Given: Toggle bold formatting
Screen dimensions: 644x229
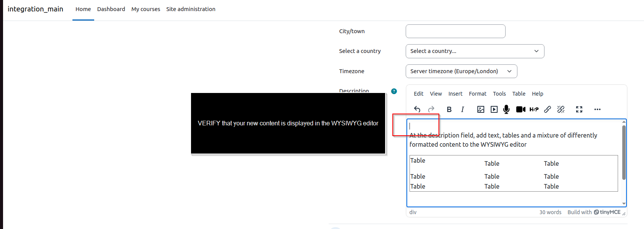Looking at the screenshot, I should (x=449, y=109).
